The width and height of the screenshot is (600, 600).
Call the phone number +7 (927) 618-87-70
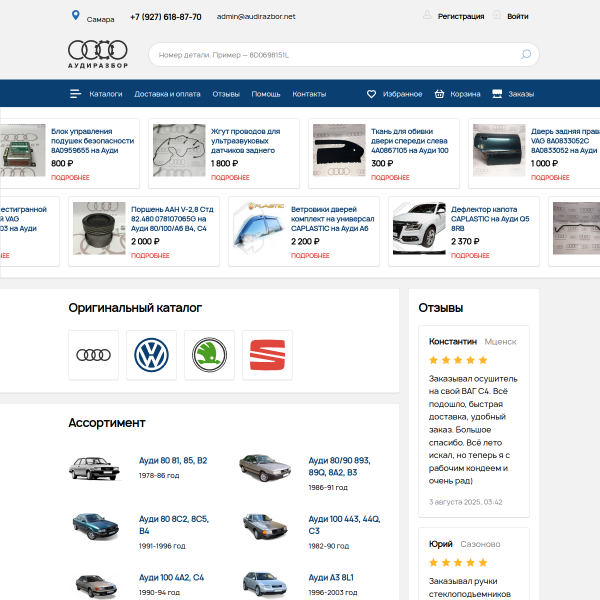pyautogui.click(x=166, y=17)
